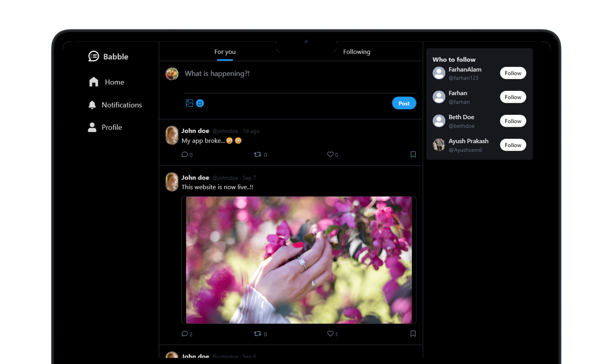
Task: Open the Home feed via house icon
Action: (x=93, y=82)
